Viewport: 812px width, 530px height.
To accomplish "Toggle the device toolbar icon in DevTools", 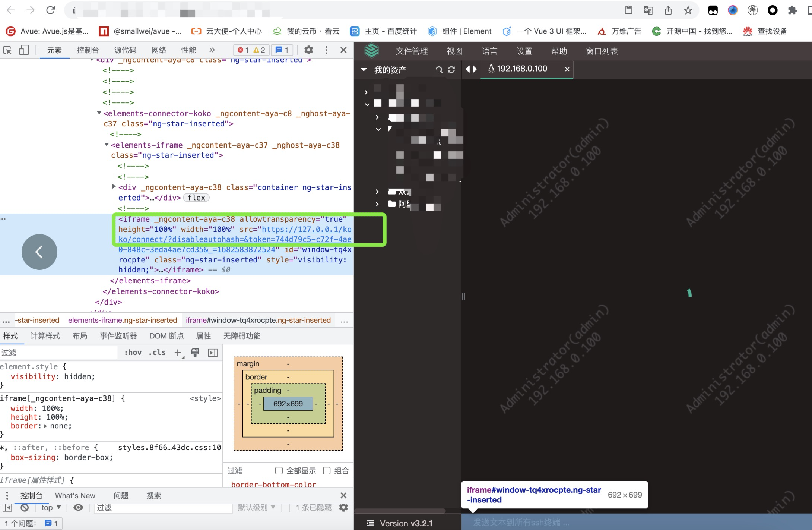I will click(24, 50).
